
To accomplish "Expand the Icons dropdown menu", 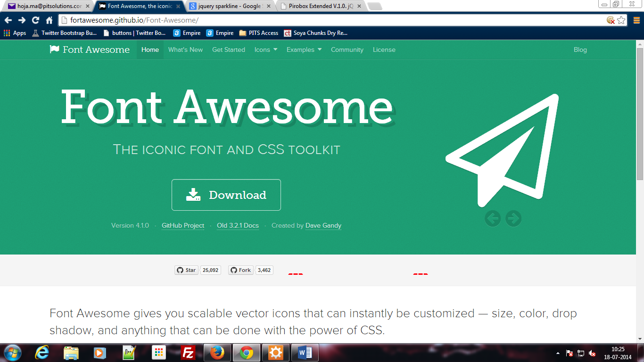I will (x=266, y=49).
